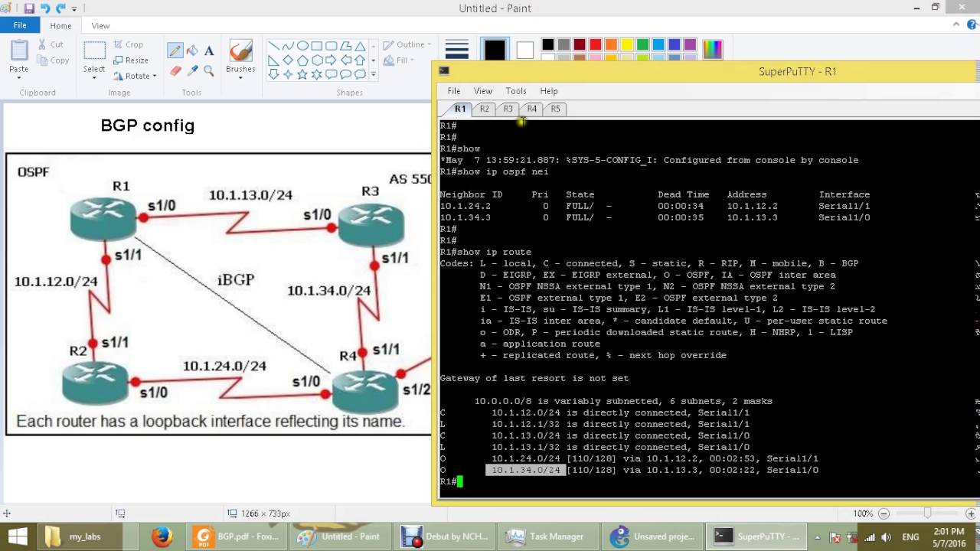Choose the Rectangle shape in Shapes gallery

pos(317,46)
